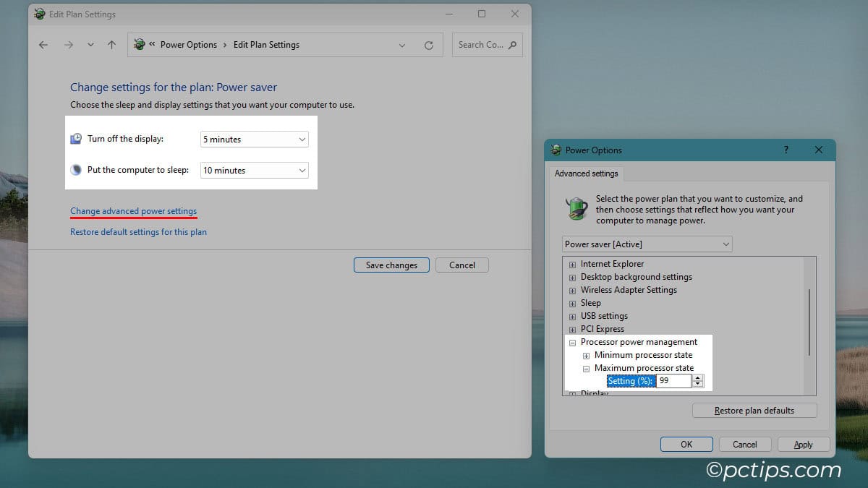The image size is (868, 488).
Task: Navigate to Power Options via the breadcrumb
Action: click(190, 44)
